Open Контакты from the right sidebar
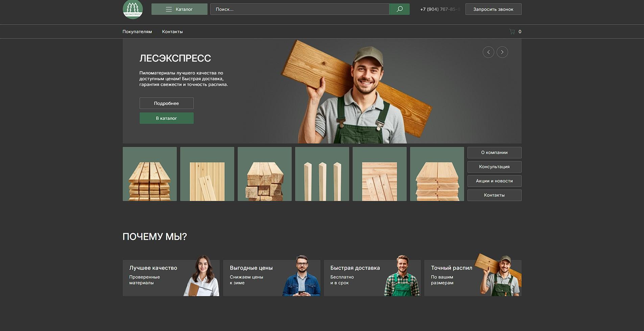Viewport: 644px width, 331px height. coord(494,195)
